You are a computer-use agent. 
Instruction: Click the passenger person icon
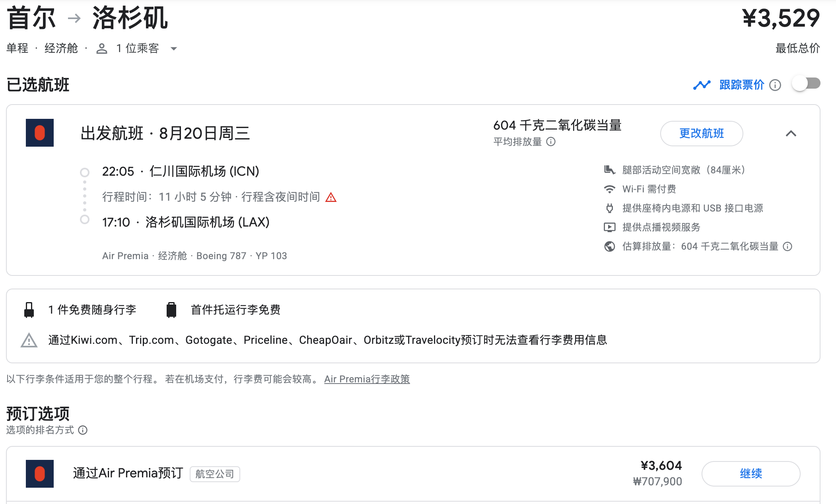102,48
